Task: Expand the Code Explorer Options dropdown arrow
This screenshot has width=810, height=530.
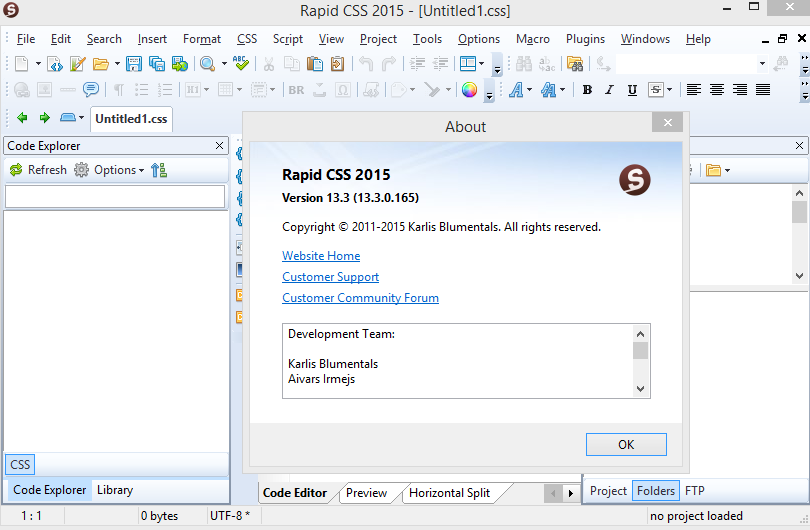Action: coord(141,170)
